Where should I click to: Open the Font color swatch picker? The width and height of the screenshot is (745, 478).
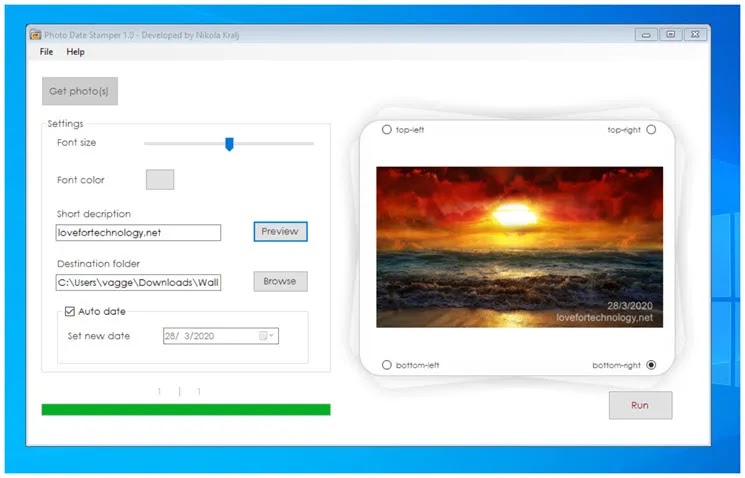pos(160,180)
